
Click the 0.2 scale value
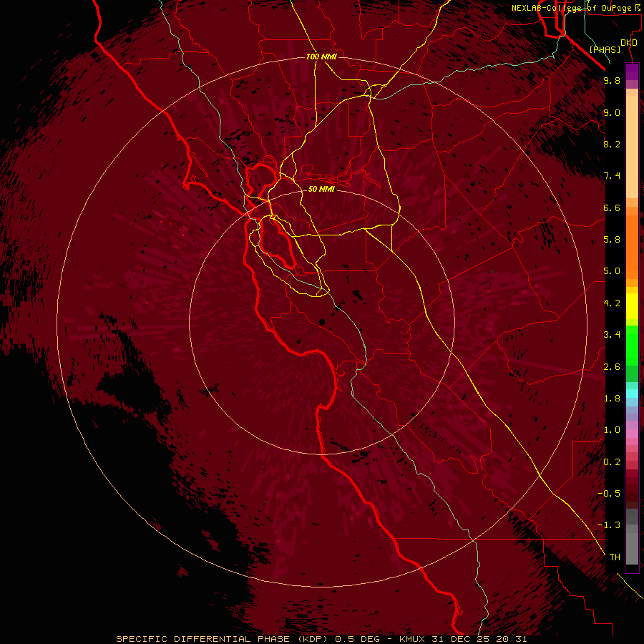[612, 462]
